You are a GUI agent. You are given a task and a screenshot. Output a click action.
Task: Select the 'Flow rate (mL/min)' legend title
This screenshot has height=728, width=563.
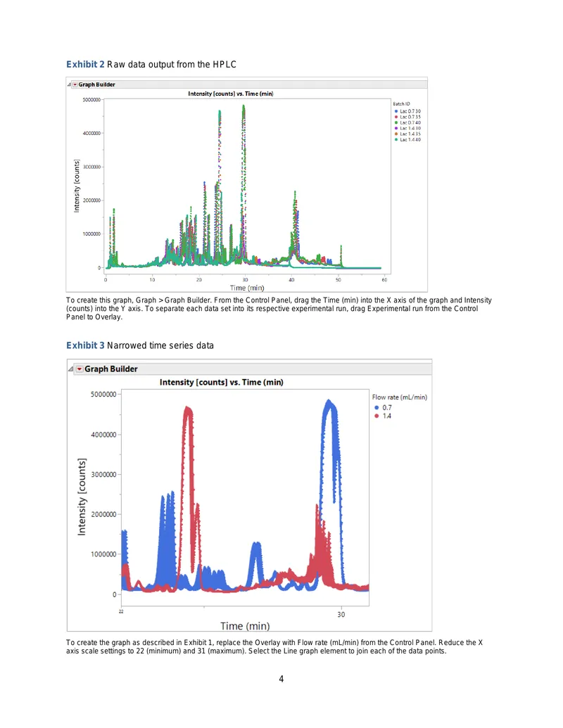400,397
